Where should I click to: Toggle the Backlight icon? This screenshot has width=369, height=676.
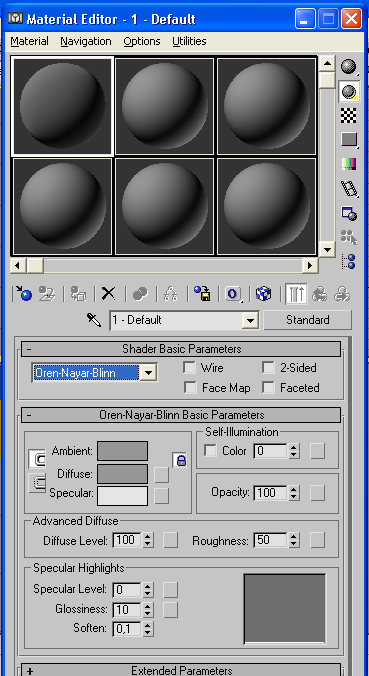[349, 91]
